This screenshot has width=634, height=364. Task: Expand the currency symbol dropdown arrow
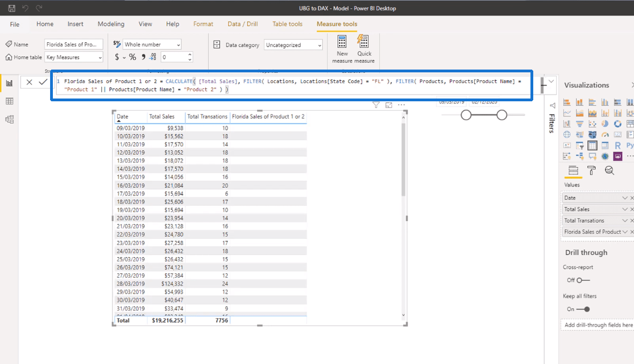[124, 58]
